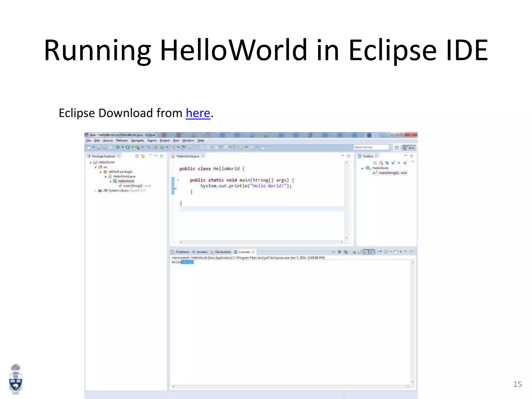This screenshot has width=532, height=399.
Task: Click the New Java Class toolbar icon
Action: [x=162, y=148]
